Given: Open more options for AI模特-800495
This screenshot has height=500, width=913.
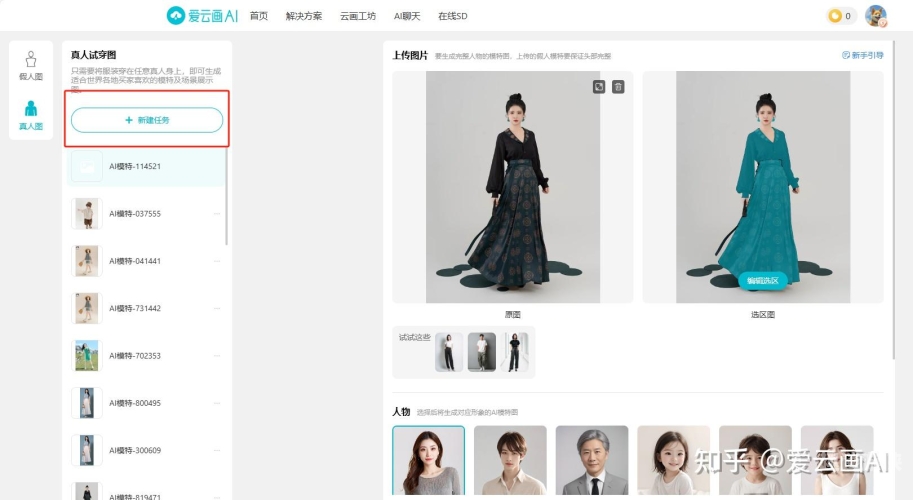Looking at the screenshot, I should coord(217,403).
